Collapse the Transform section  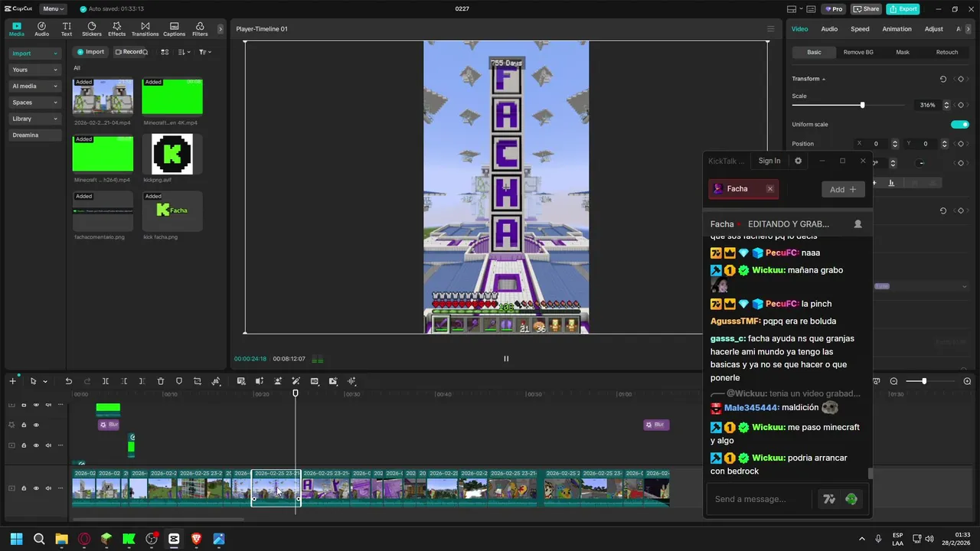click(x=824, y=79)
